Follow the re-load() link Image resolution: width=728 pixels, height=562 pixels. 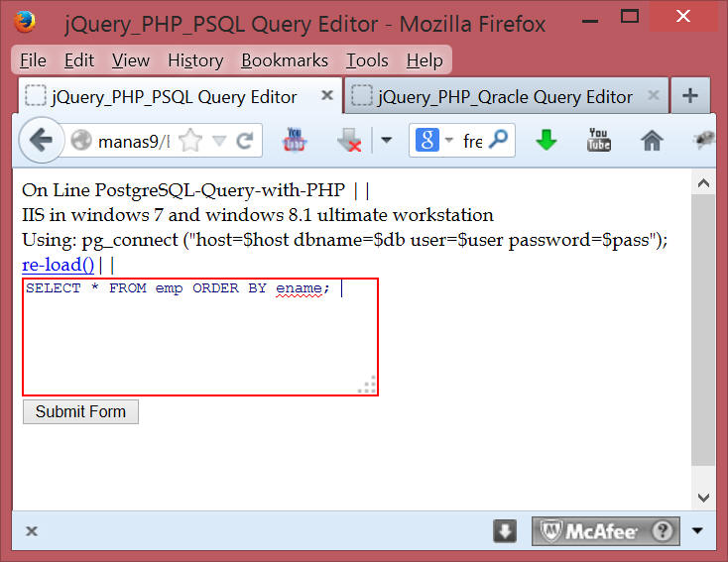coord(58,264)
